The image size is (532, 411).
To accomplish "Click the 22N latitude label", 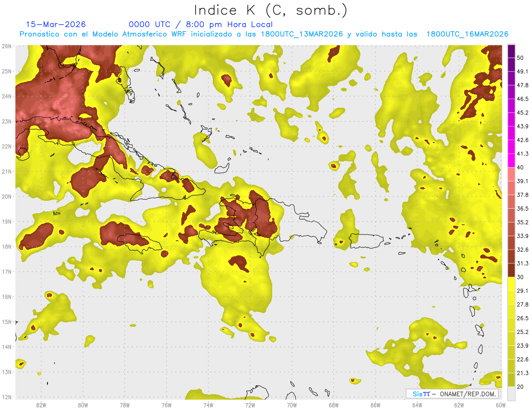I will coord(7,146).
